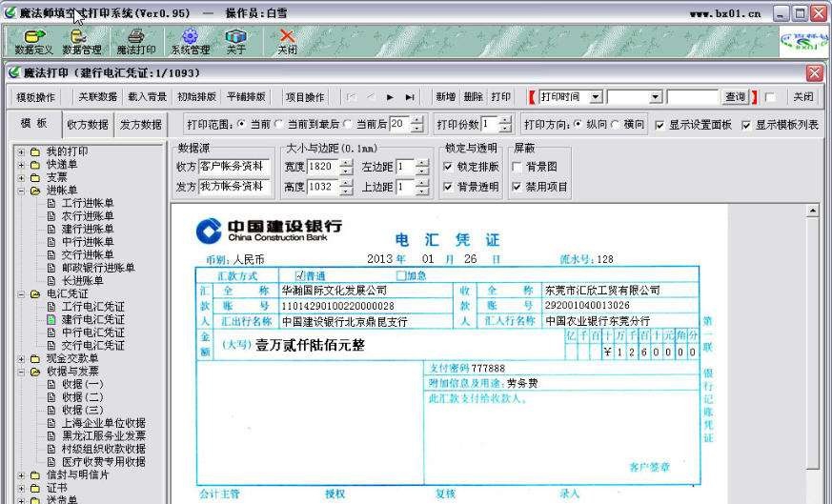
Task: Collapse 电汇凭证 tree node
Action: point(21,293)
